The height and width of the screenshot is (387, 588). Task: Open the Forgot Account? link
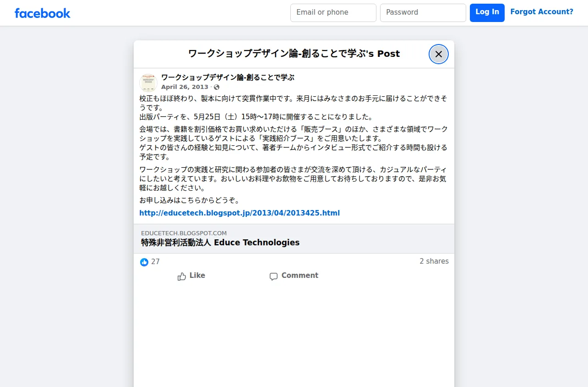(x=542, y=12)
